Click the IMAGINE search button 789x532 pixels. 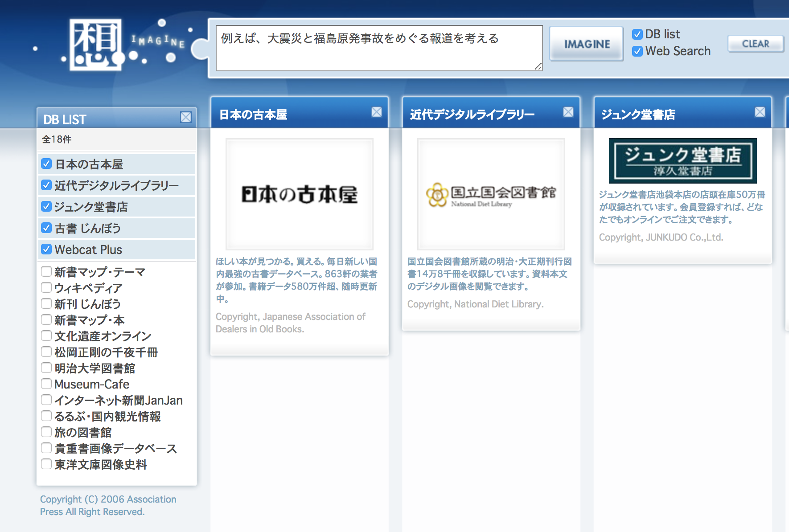(x=587, y=44)
